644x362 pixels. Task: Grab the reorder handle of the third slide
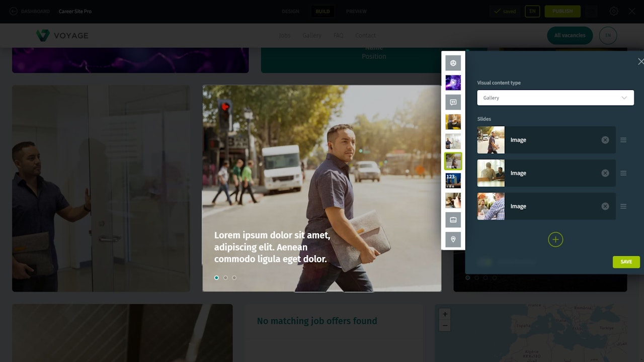623,206
